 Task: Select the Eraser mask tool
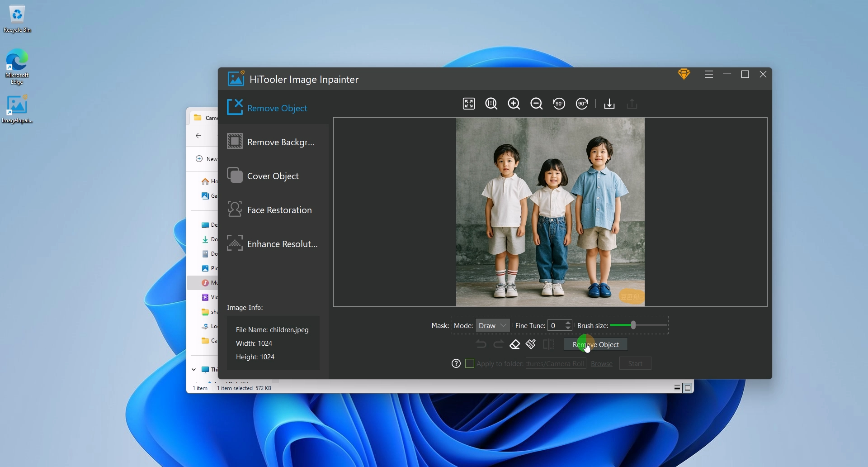(514, 344)
